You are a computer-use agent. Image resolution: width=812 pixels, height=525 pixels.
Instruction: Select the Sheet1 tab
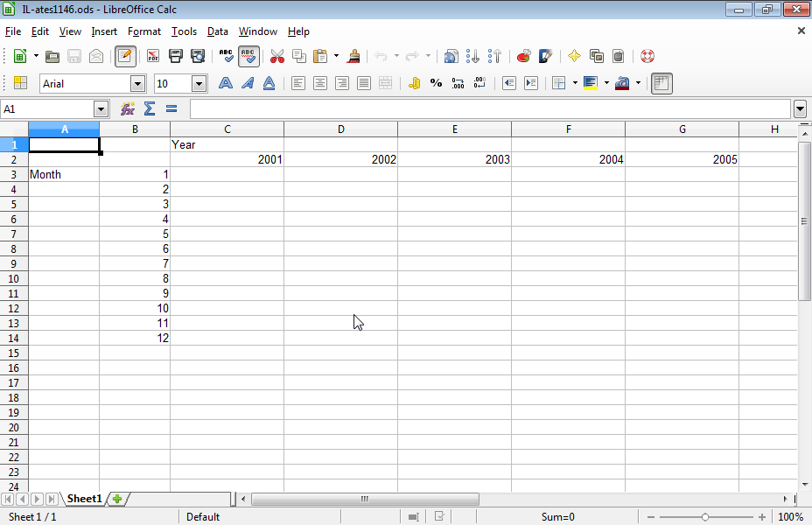tap(84, 499)
